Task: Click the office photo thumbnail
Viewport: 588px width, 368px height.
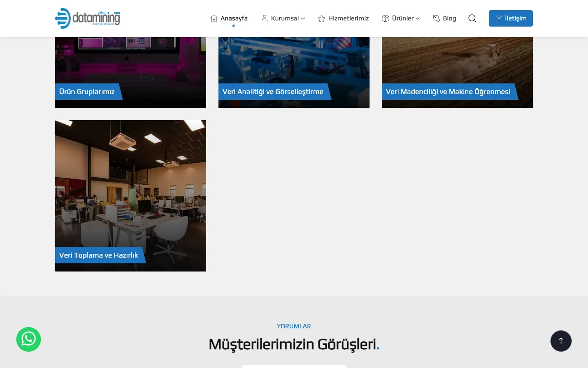Action: point(131,196)
